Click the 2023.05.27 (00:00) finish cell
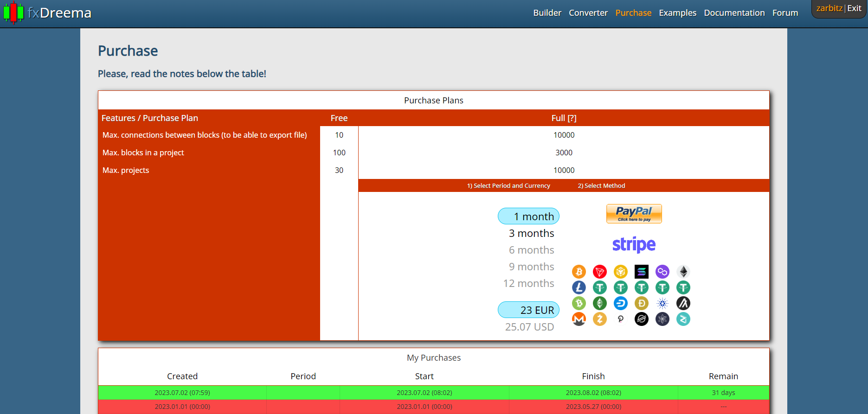 pyautogui.click(x=593, y=407)
